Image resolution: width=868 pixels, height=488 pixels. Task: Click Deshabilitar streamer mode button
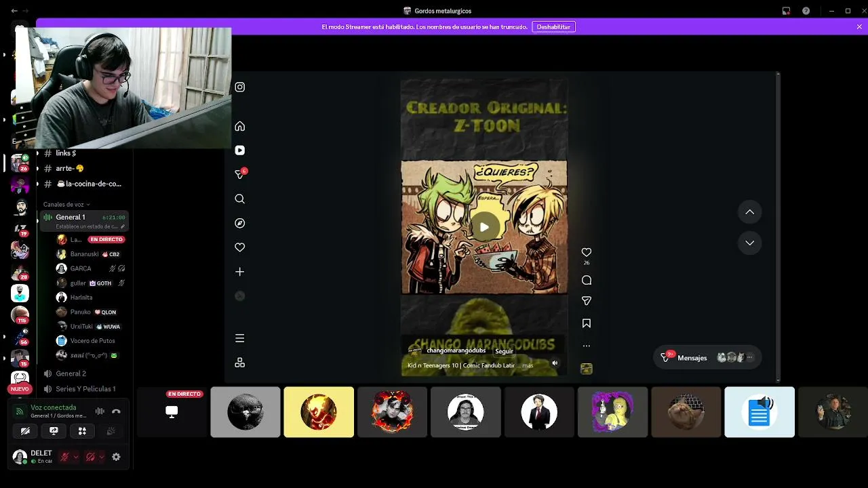(553, 27)
